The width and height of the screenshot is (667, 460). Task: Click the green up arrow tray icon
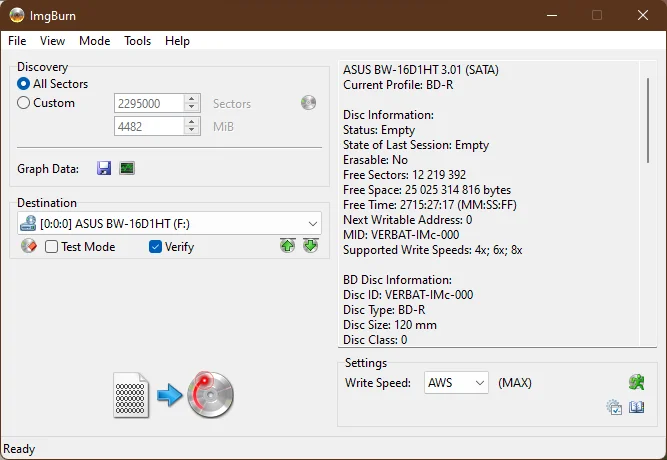pos(288,246)
